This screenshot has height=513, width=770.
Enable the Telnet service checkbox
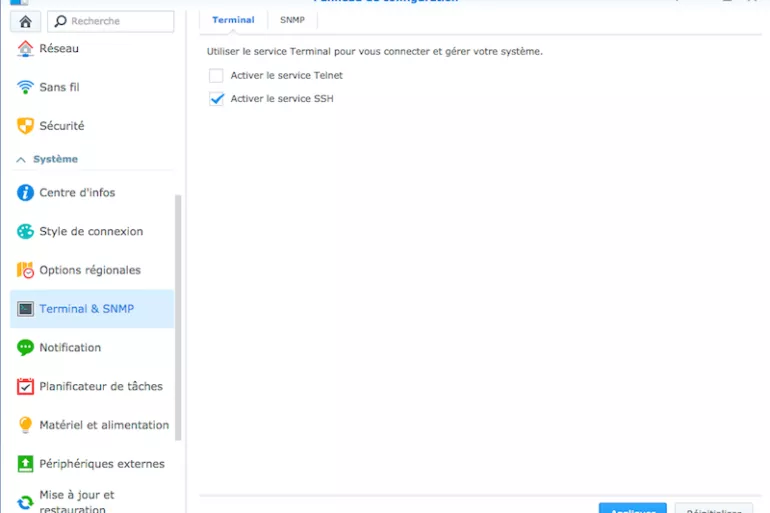point(216,76)
